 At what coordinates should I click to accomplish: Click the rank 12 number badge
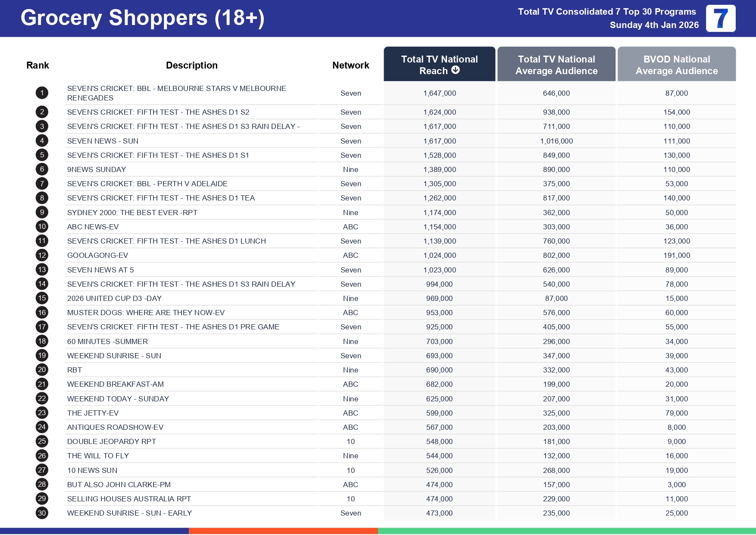42,255
